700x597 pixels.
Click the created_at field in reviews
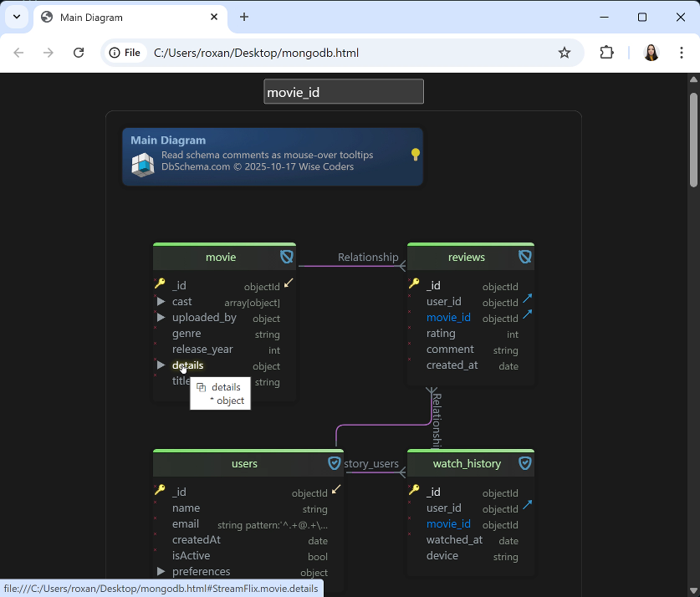coord(452,365)
